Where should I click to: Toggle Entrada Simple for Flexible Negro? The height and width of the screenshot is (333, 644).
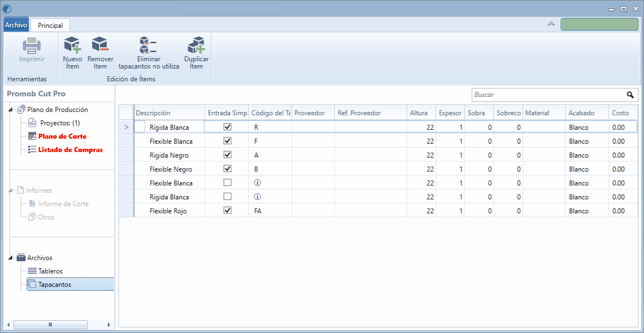coord(227,169)
